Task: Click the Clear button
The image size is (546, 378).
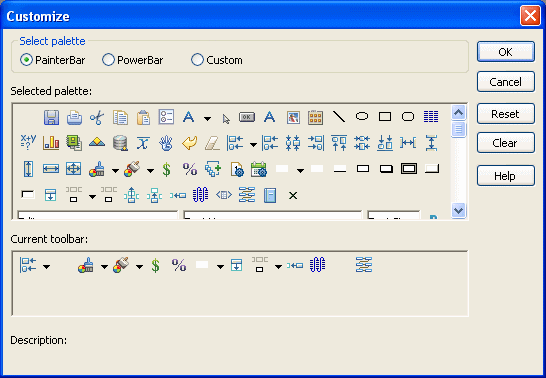Action: (x=506, y=143)
